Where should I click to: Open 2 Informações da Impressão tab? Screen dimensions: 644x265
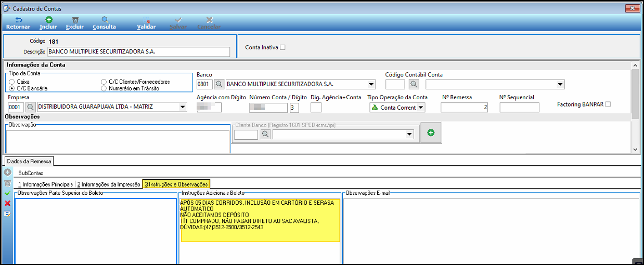[x=109, y=184]
